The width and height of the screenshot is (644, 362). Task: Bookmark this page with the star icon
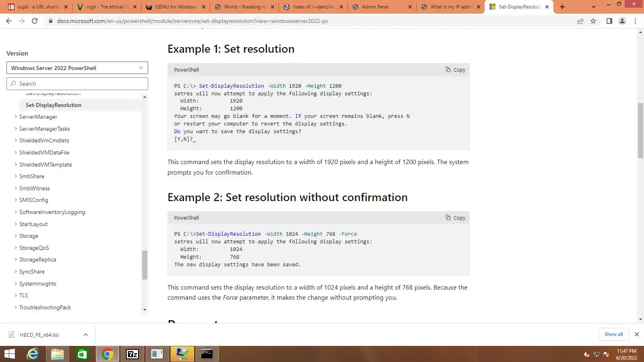(593, 21)
